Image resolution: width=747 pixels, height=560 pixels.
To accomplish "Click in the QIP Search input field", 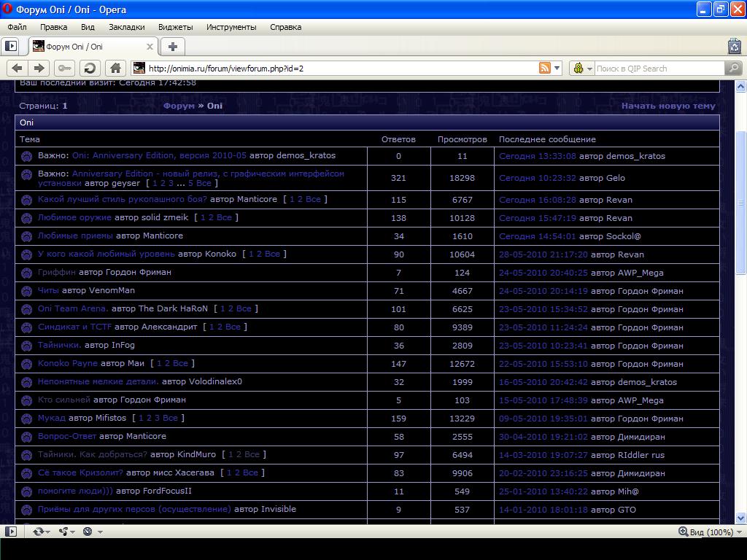I will tap(657, 68).
